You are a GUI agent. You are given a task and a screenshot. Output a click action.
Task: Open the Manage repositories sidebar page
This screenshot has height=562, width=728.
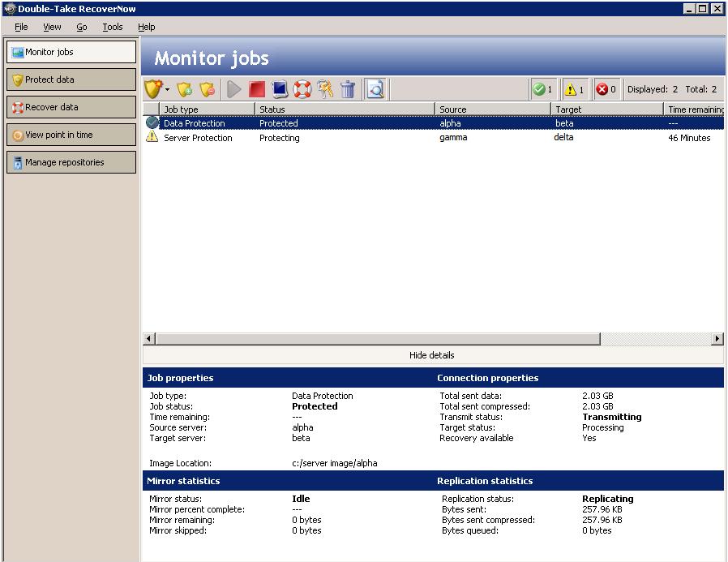tap(71, 162)
